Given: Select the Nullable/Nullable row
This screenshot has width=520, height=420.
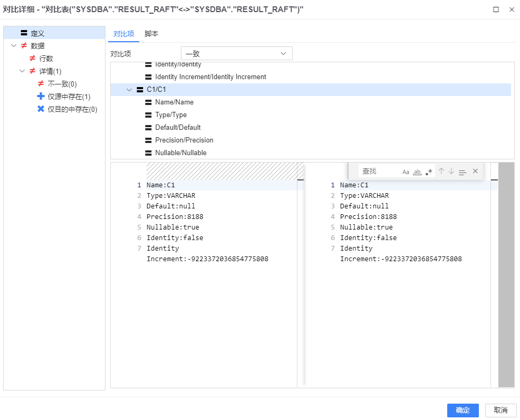Looking at the screenshot, I should pos(311,152).
